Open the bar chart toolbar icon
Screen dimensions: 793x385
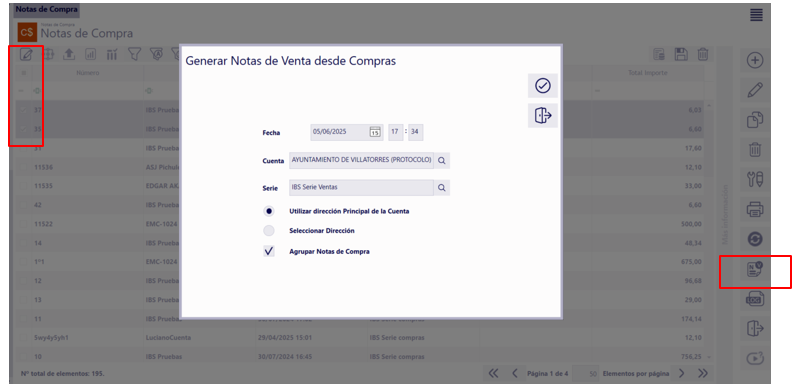[91, 54]
